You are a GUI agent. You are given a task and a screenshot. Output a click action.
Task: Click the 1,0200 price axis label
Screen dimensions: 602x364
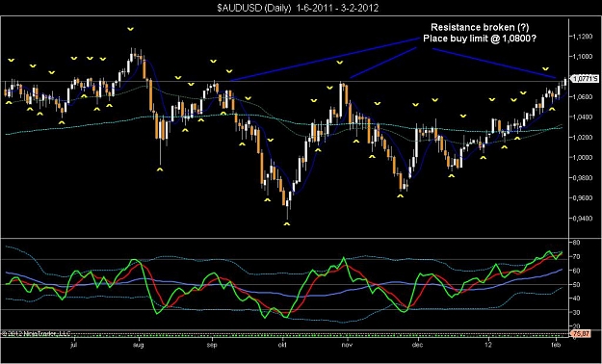(x=583, y=137)
